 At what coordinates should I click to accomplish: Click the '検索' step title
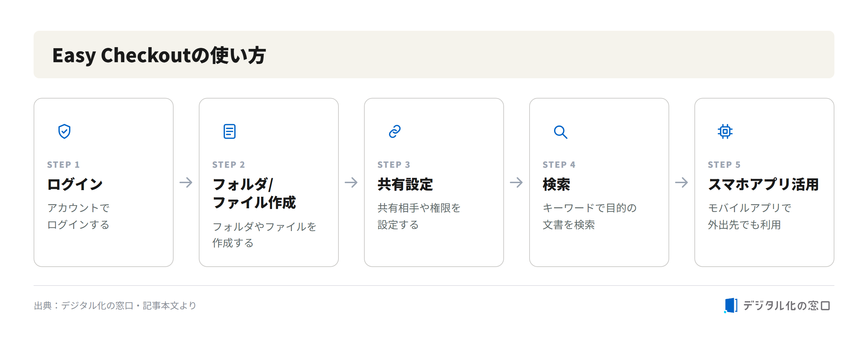556,184
